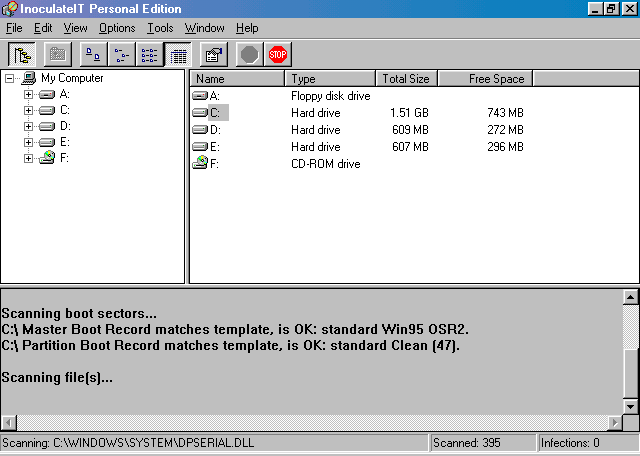Click the 'Scanning: C:\WINDOWS\SYSTEM\DPSERIAL.DLL' status field
The height and width of the screenshot is (456, 640).
(214, 443)
